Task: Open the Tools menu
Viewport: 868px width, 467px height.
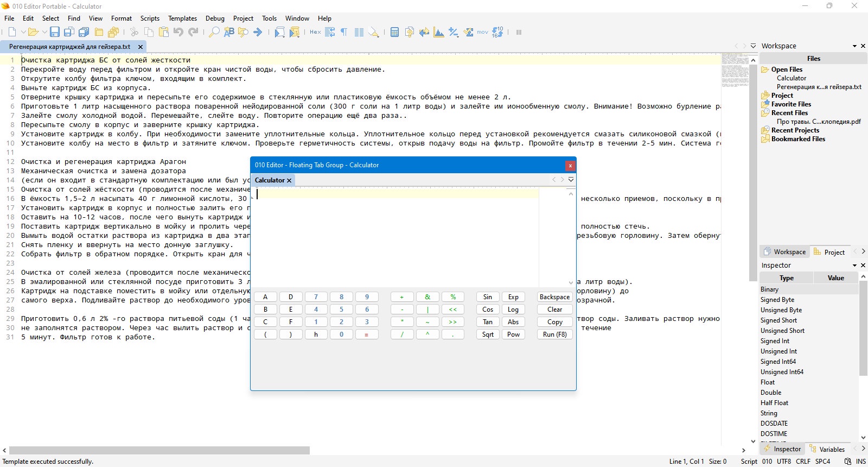Action: (x=269, y=18)
